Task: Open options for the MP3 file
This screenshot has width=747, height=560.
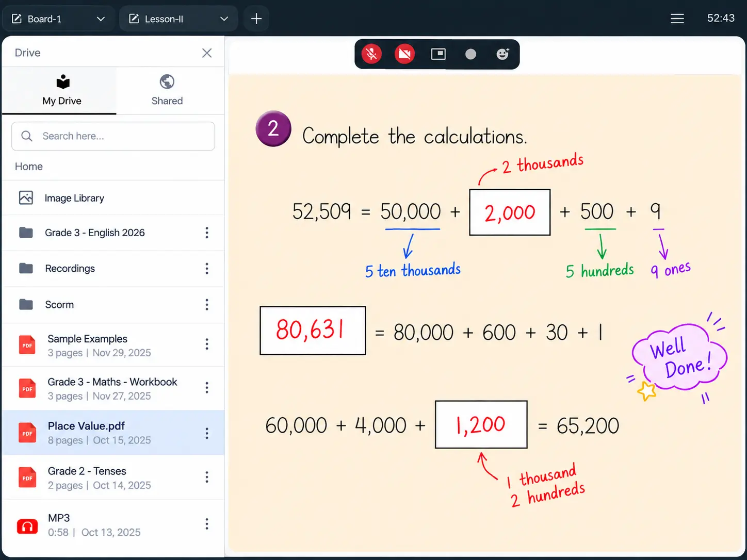Action: pyautogui.click(x=207, y=524)
